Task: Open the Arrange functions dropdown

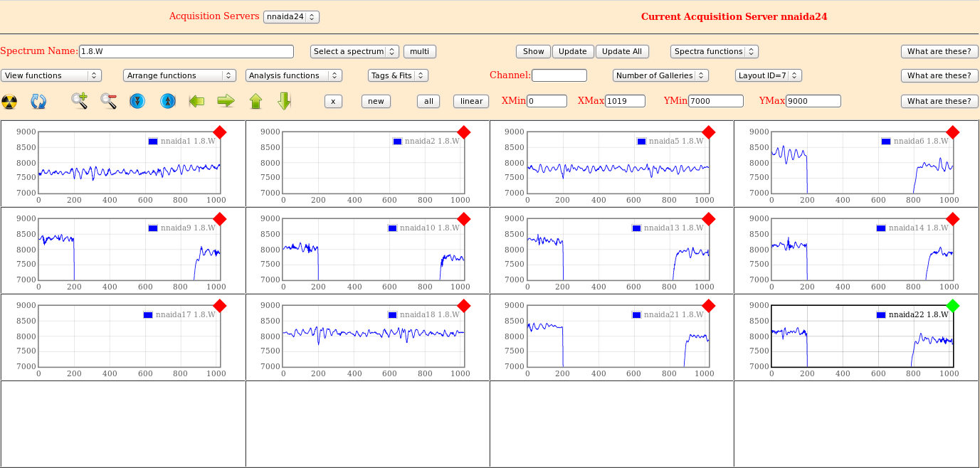Action: click(179, 75)
